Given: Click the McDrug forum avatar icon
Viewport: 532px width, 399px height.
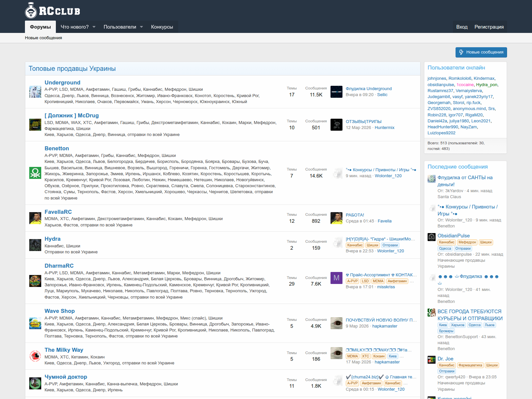Looking at the screenshot, I should tap(35, 125).
